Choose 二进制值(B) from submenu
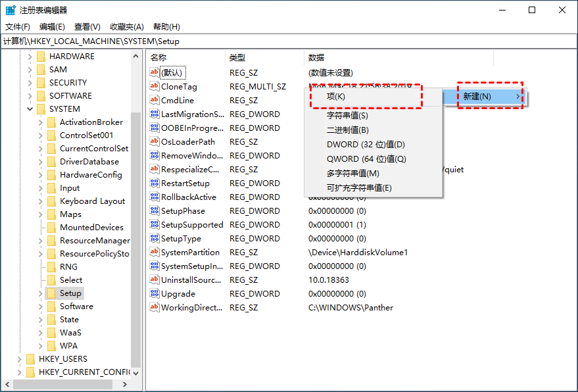Viewport: 578px width, 392px height. click(373, 130)
